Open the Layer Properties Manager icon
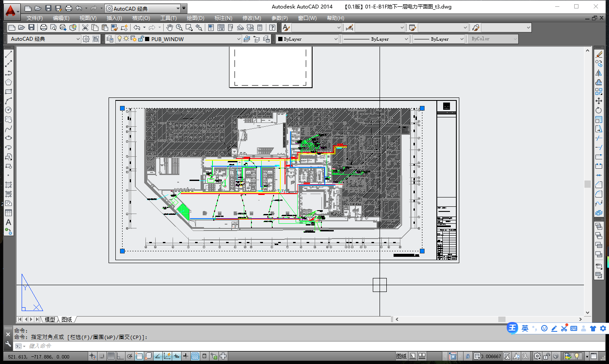 click(x=110, y=39)
